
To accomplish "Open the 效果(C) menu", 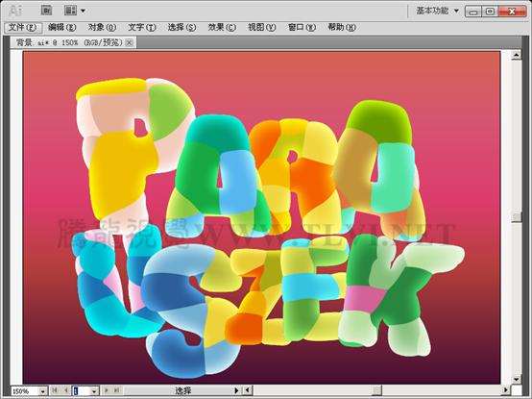I will pyautogui.click(x=222, y=28).
